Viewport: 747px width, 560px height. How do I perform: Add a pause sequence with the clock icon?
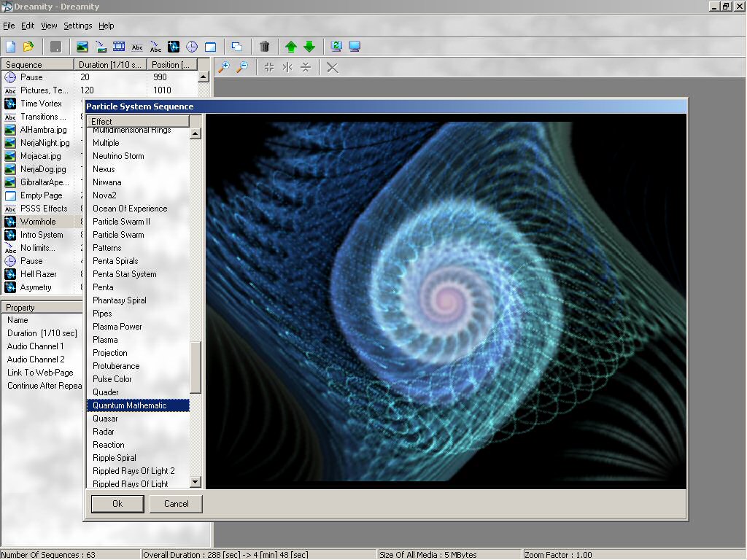click(x=190, y=46)
